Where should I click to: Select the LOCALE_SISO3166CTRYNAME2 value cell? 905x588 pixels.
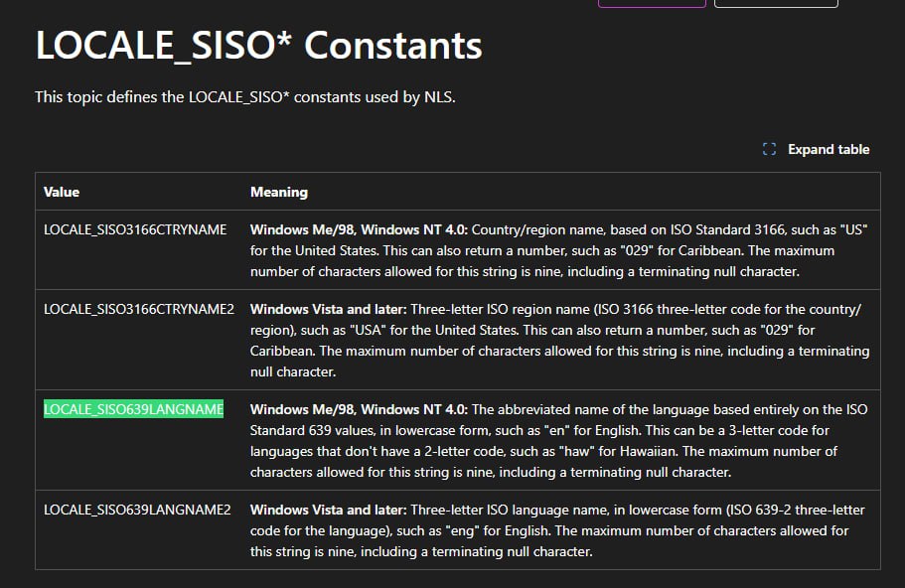[139, 309]
